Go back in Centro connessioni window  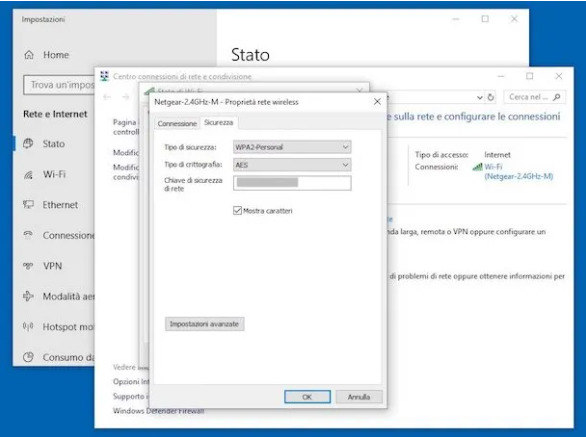pos(107,97)
